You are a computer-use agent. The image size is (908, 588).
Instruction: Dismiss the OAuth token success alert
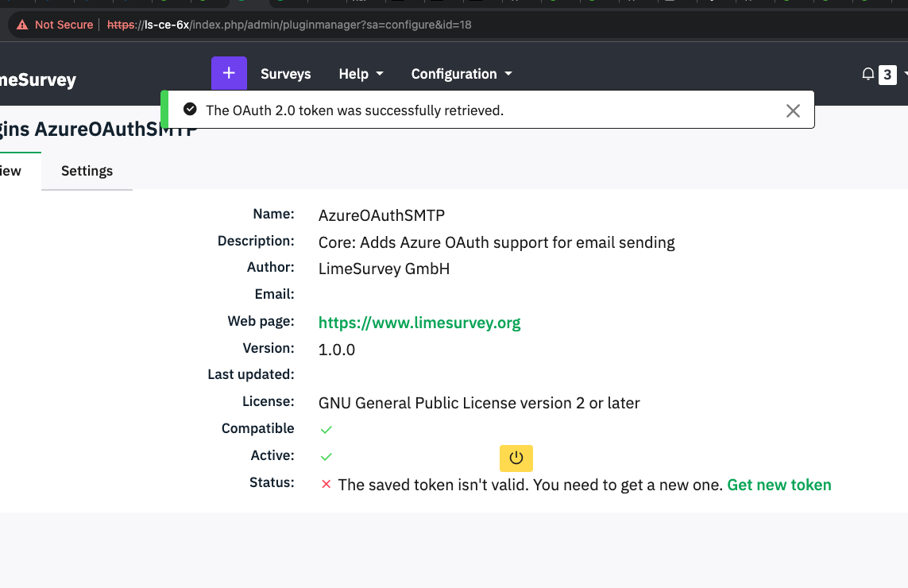pyautogui.click(x=792, y=110)
